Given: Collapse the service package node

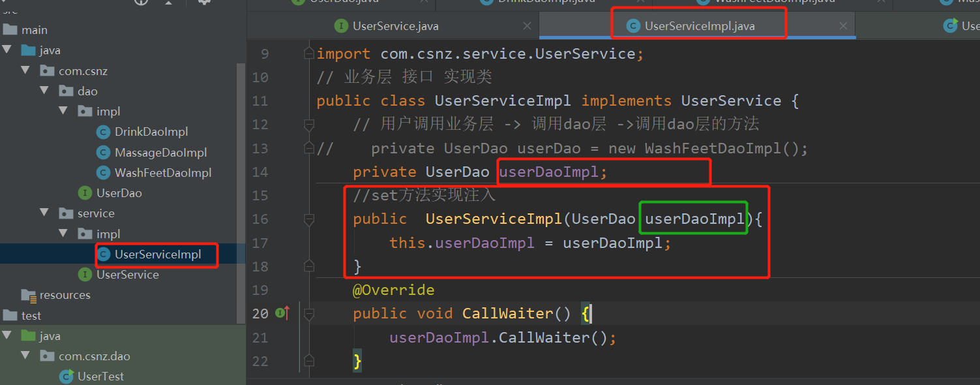Looking at the screenshot, I should pos(44,213).
